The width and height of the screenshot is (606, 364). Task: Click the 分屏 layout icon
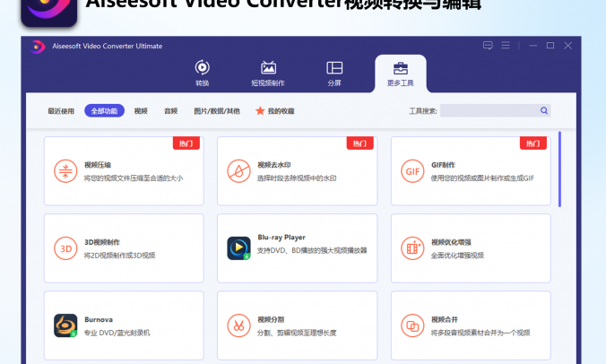click(x=334, y=67)
